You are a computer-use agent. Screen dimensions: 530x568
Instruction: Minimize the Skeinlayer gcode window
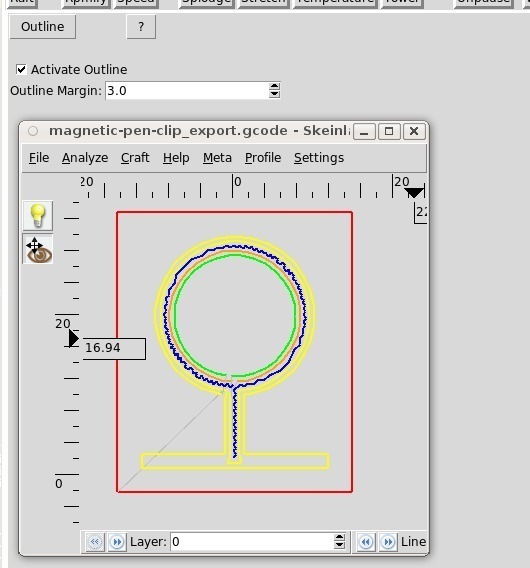pyautogui.click(x=364, y=131)
